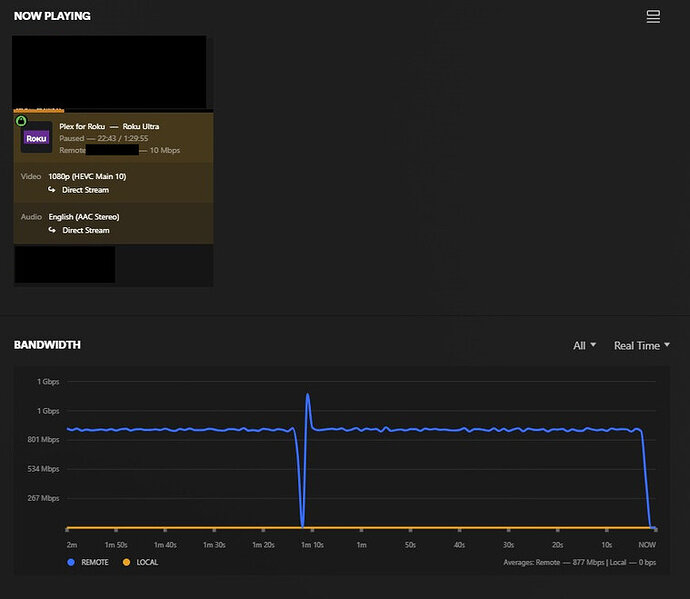
Task: Toggle Now Playing list view icon
Action: [653, 17]
